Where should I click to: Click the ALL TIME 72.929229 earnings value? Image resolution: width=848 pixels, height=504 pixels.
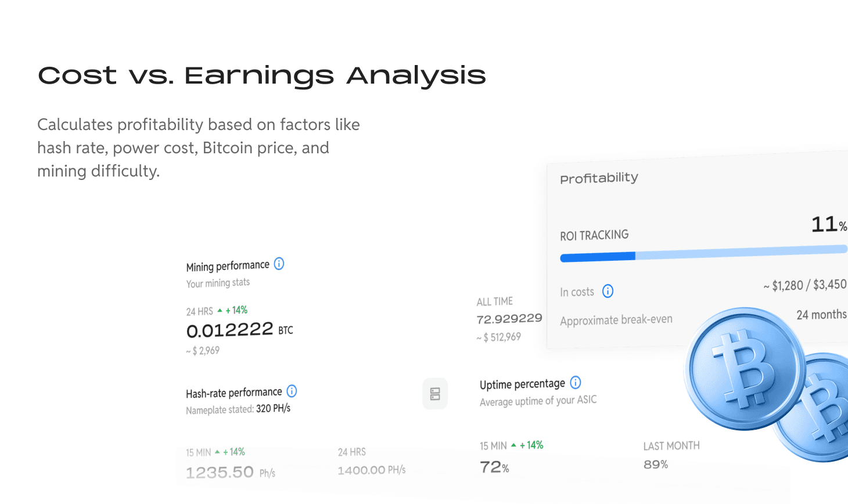coord(509,319)
